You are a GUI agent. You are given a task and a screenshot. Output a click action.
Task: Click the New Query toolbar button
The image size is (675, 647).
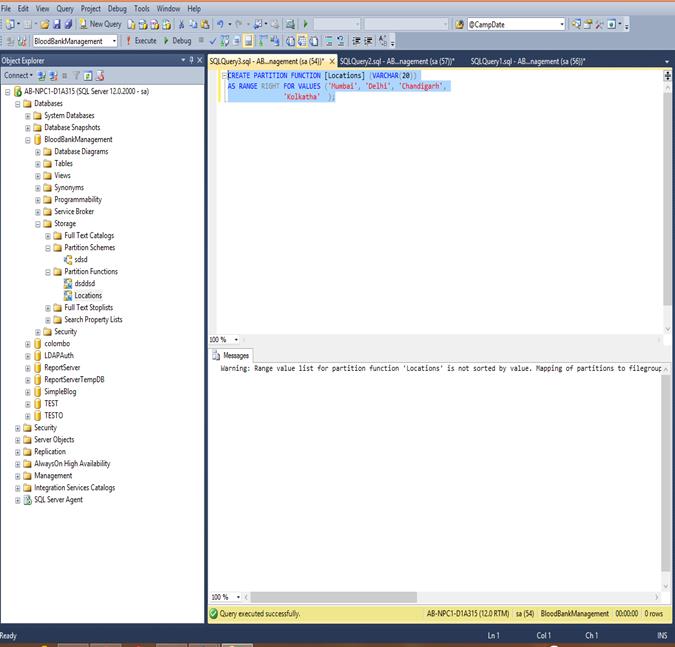100,24
